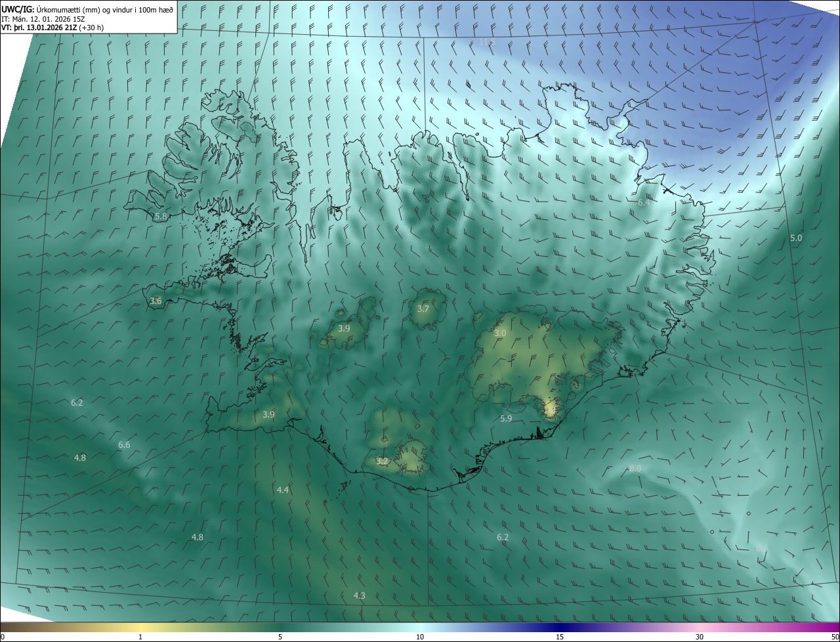The image size is (840, 642).
Task: Select the valid time line 'VT: þri. 13.01.2026 21Z (+30 h)'
Action: click(x=52, y=28)
